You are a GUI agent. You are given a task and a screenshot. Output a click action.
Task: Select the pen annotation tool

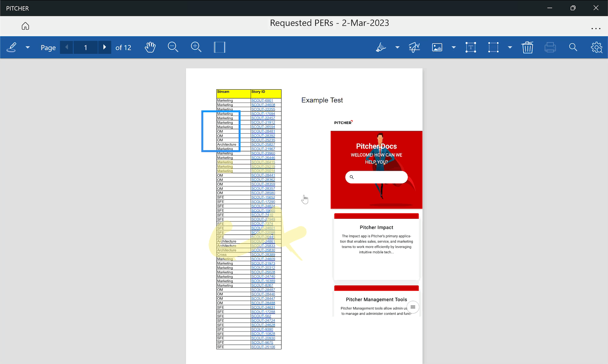(12, 47)
